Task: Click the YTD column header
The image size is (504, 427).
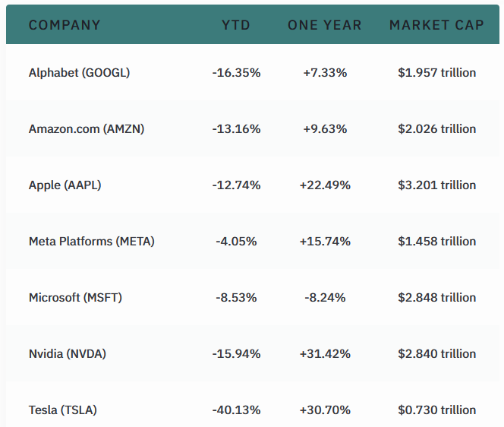Action: (x=236, y=25)
